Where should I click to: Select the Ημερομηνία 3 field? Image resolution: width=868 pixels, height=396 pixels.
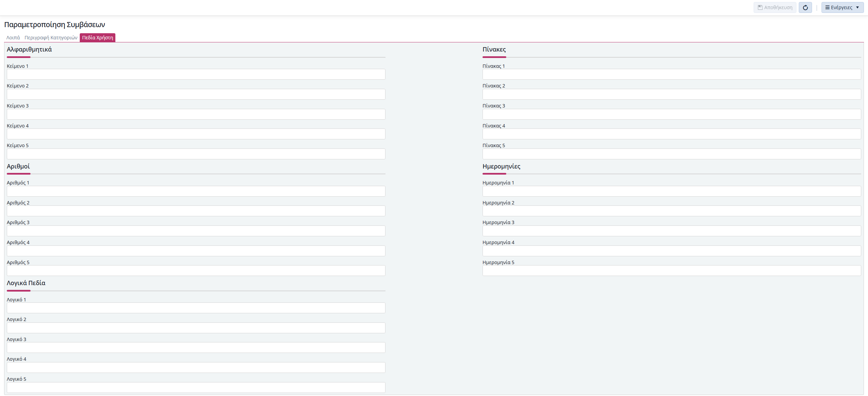[x=672, y=231]
